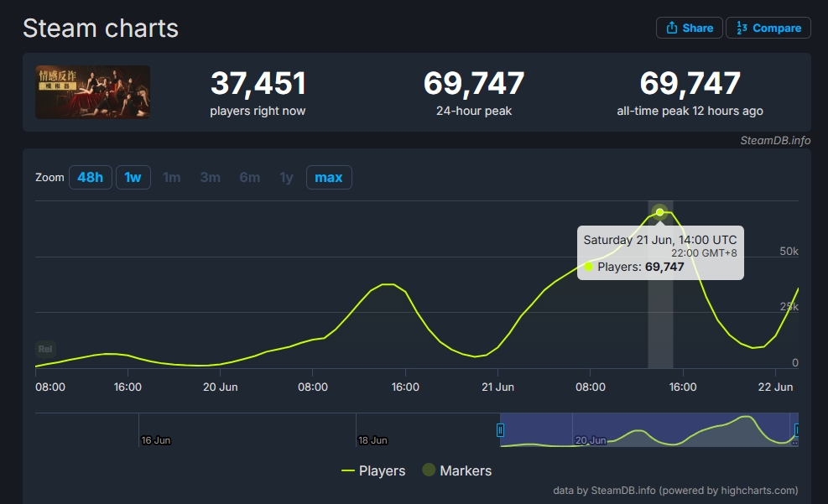Choose the 6m zoom option

point(249,178)
